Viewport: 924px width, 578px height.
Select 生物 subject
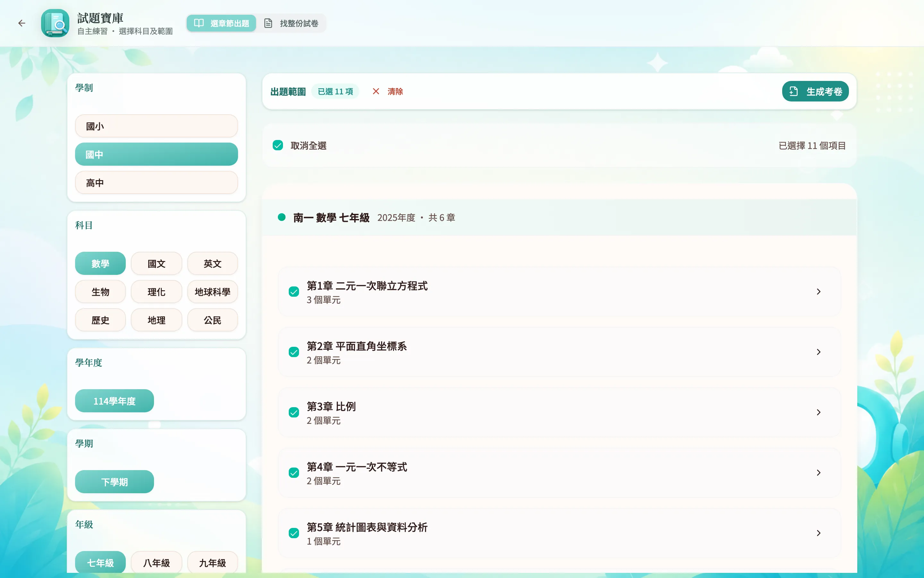tap(100, 292)
